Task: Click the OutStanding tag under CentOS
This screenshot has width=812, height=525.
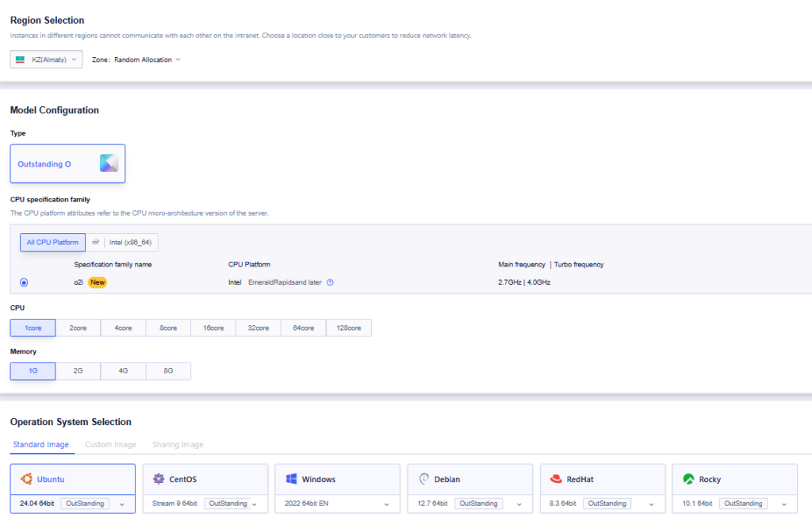Action: pos(228,504)
